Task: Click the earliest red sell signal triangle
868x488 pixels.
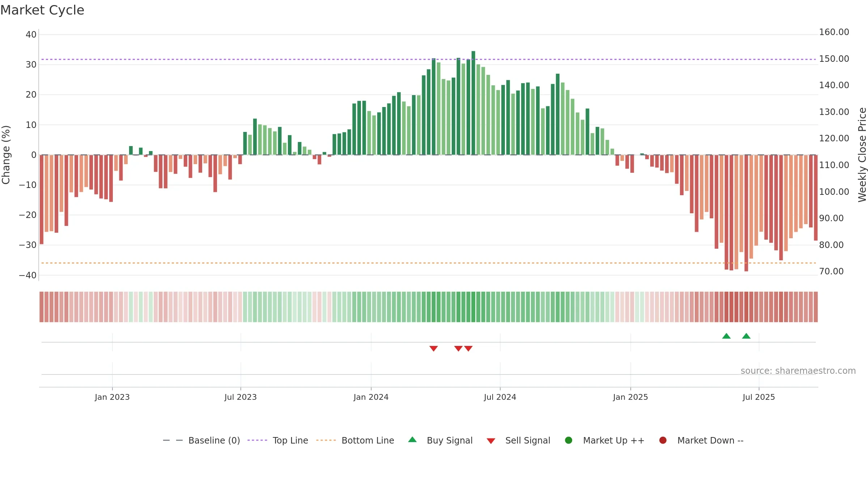Action: click(434, 348)
